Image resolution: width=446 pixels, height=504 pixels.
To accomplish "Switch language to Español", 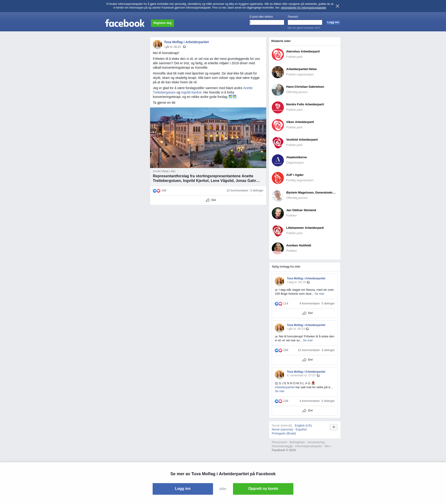I will click(301, 430).
